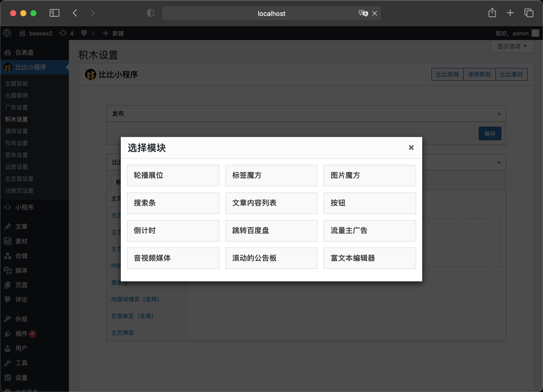
Task: Select the 跳转百度盘 module
Action: click(271, 231)
